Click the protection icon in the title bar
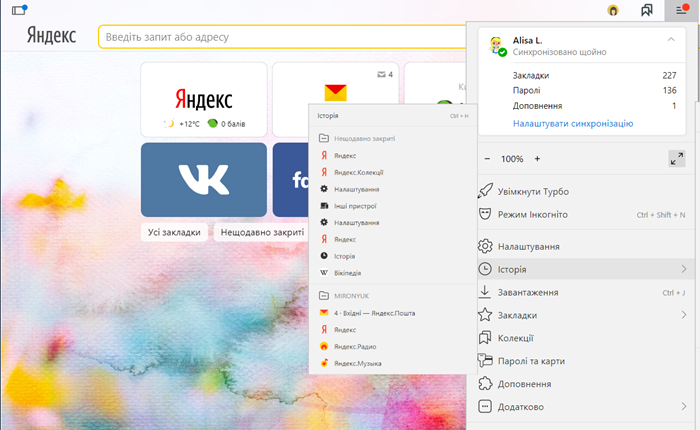Screen dimensions: 700x430 613,10
